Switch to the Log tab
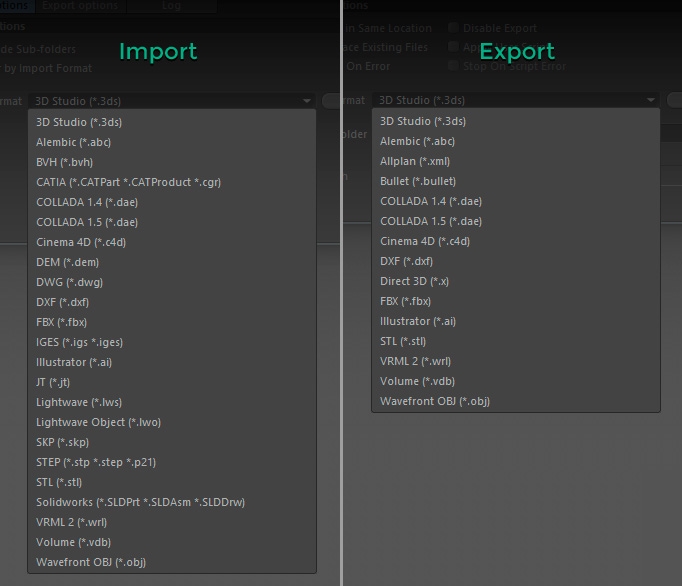The width and height of the screenshot is (682, 586). [x=171, y=6]
